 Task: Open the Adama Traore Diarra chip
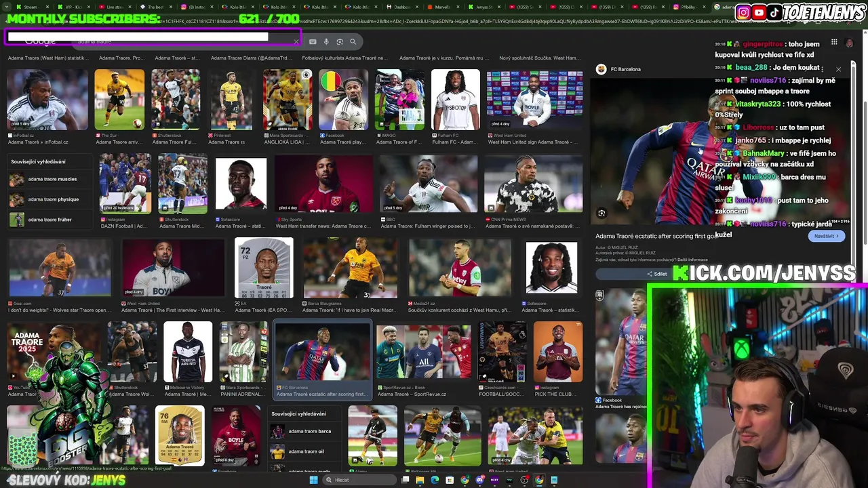(x=250, y=58)
